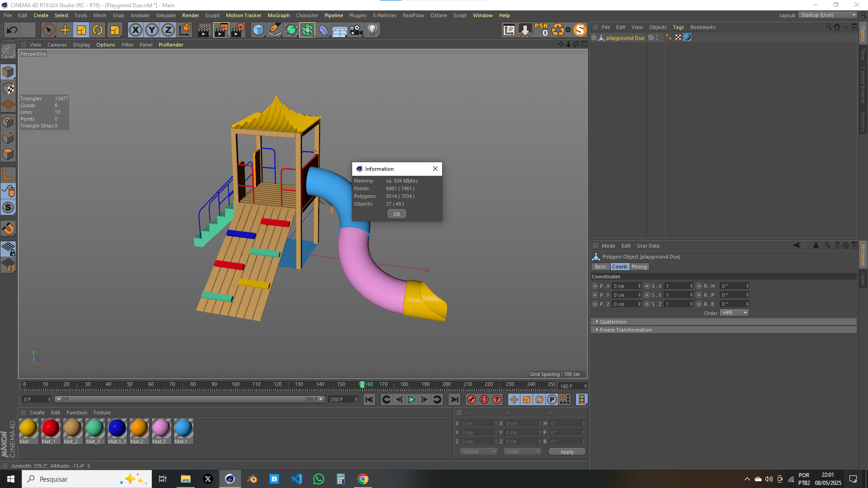Open the World coordinate dropdown

(x=479, y=451)
